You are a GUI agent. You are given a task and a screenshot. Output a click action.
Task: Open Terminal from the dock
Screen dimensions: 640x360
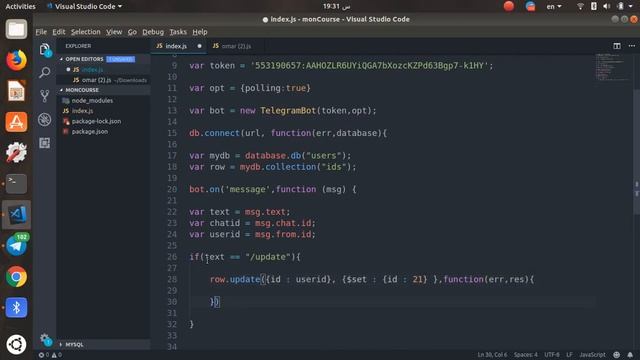[16, 183]
